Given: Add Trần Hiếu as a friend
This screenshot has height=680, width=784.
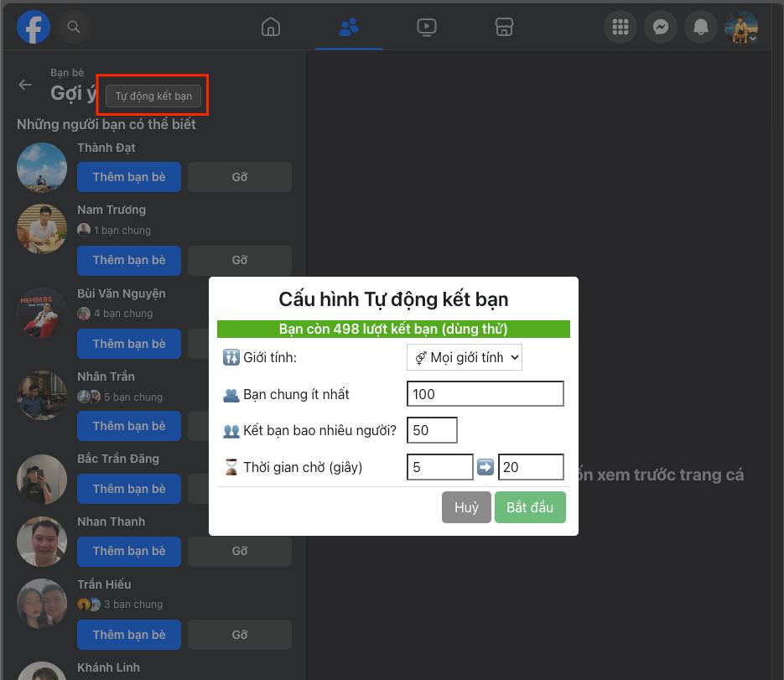Looking at the screenshot, I should (129, 635).
